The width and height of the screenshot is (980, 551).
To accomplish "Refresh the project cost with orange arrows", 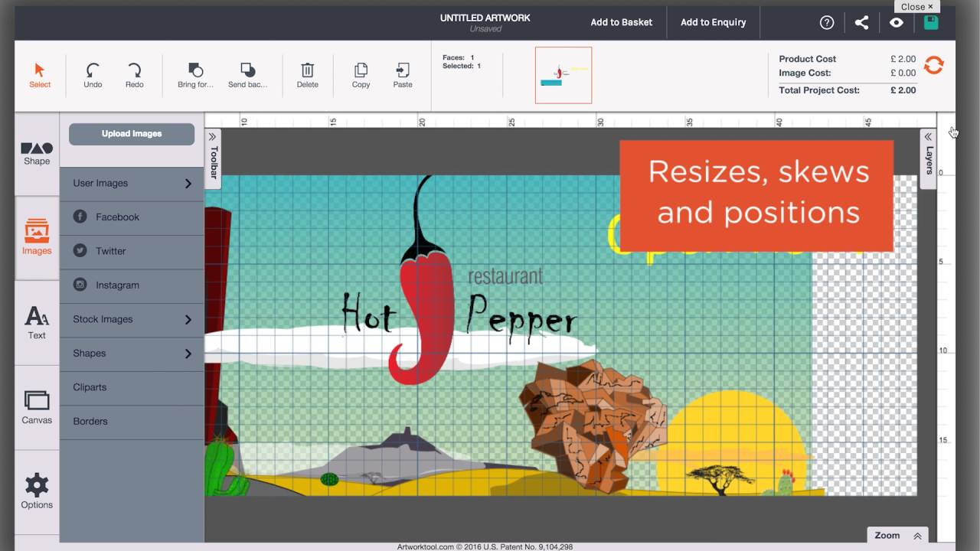I will 933,65.
